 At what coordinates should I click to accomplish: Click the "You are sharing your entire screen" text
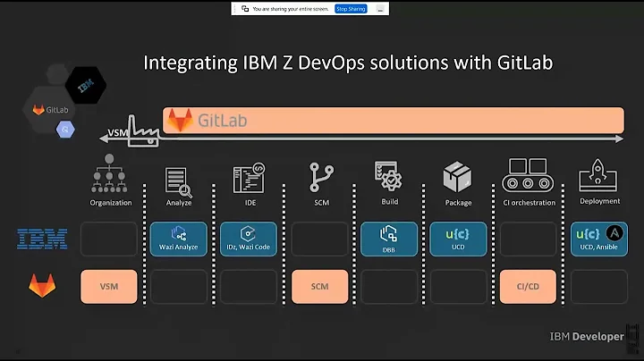tap(291, 9)
